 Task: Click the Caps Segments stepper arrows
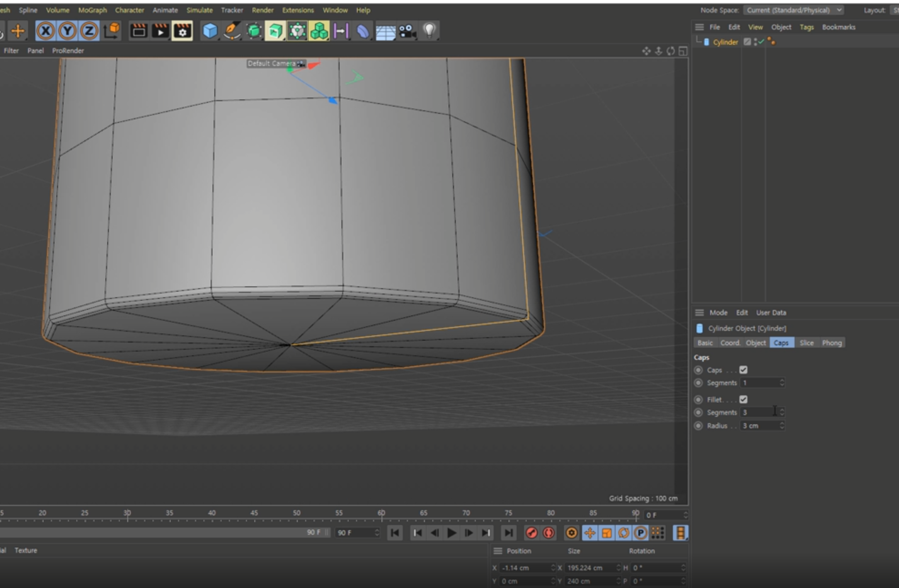pyautogui.click(x=782, y=382)
